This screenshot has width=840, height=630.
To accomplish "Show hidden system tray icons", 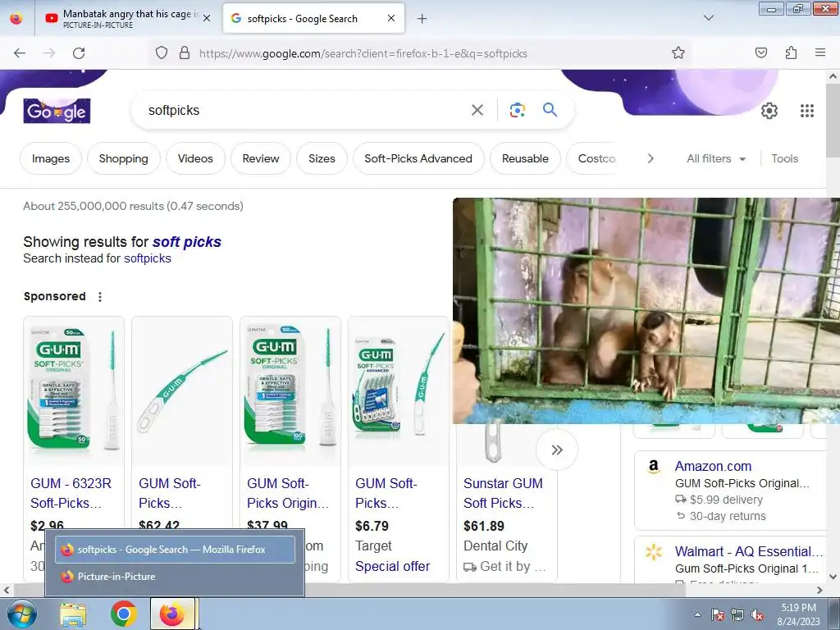I will click(x=697, y=615).
